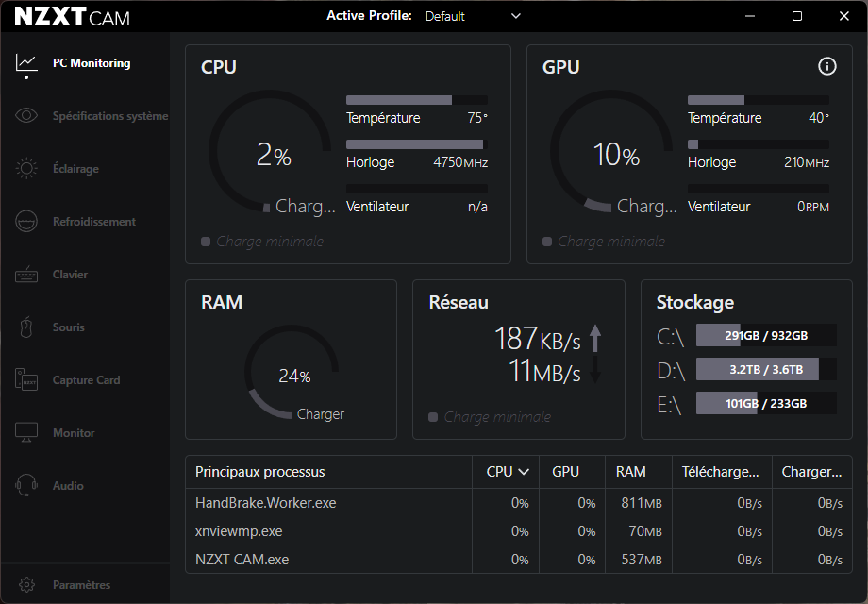Open Paramètres at the bottom
The width and height of the screenshot is (868, 604).
click(x=80, y=584)
